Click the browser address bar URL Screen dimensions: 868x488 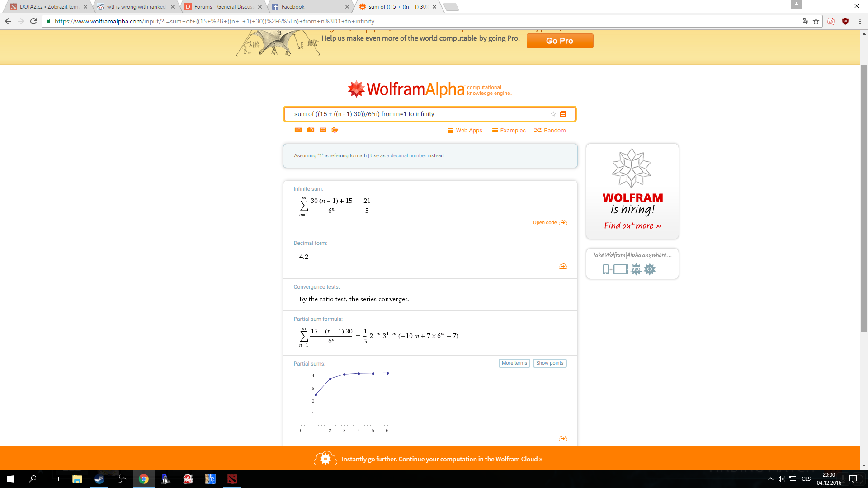214,21
